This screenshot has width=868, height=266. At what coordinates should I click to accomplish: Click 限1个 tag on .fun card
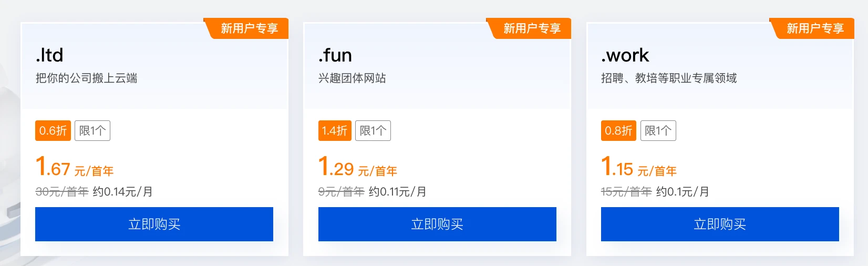tap(373, 131)
